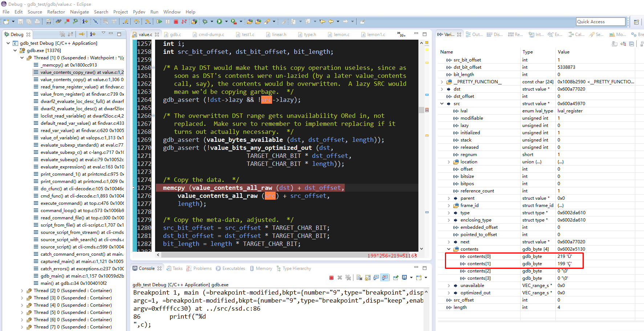Toggle Show Console When Standard Error Changes
This screenshot has height=331, width=644.
tap(385, 278)
